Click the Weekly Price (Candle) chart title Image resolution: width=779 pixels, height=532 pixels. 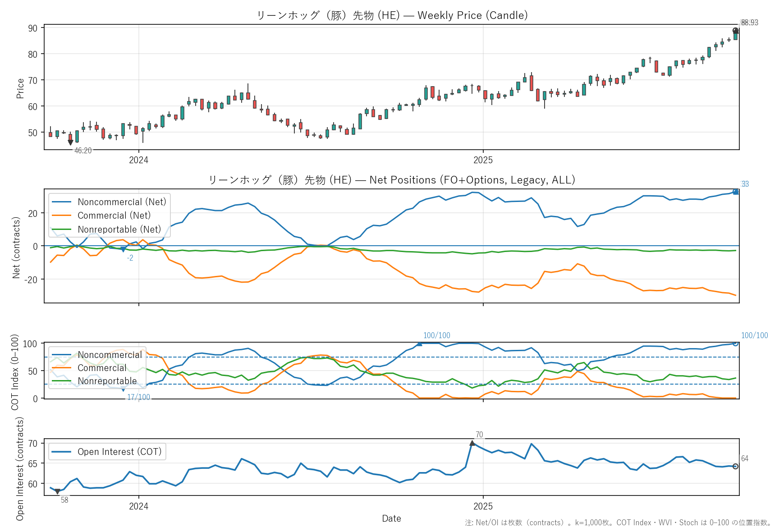tap(392, 15)
